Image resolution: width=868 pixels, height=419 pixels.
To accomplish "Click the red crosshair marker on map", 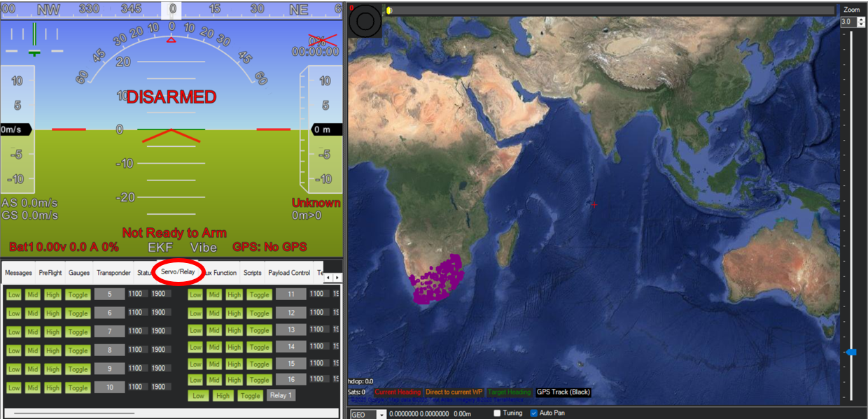I will [594, 205].
